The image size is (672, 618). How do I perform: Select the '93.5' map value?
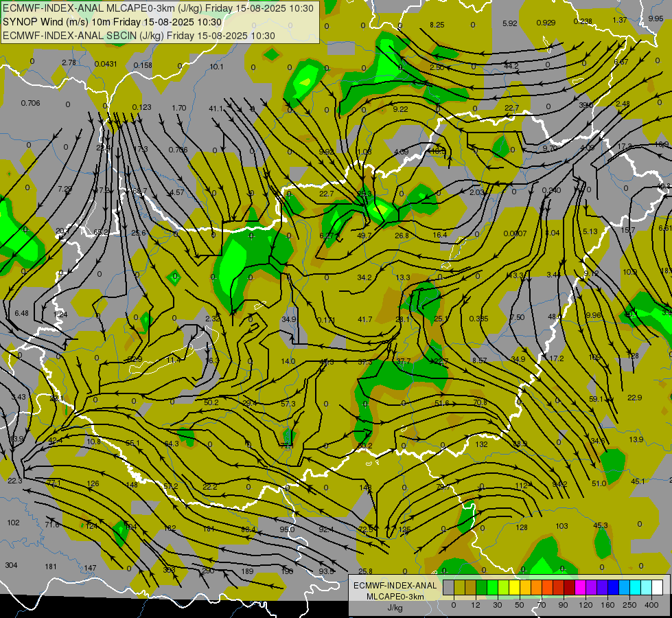[326, 571]
